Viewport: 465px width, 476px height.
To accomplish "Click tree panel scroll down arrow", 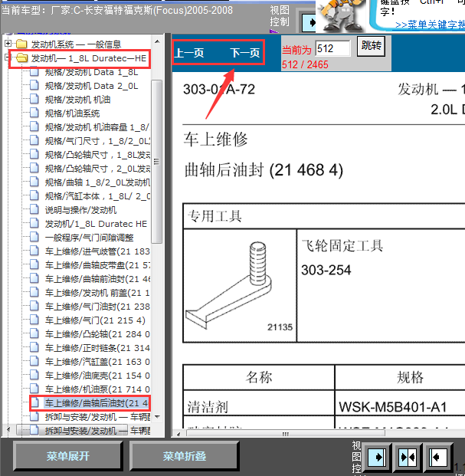I will [157, 417].
